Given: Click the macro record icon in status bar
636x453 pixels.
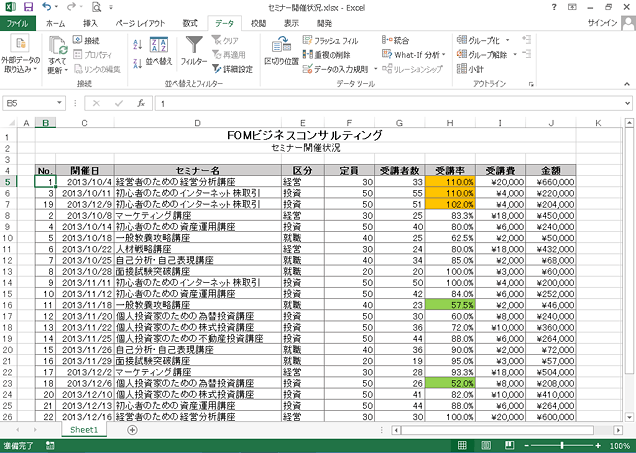Looking at the screenshot, I should point(50,446).
